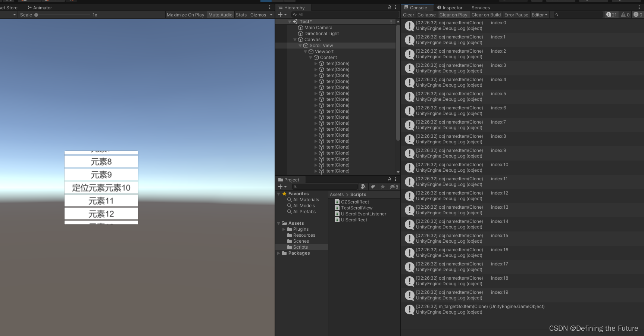Toggle Collapse in the Console toolbar
The image size is (644, 336).
tap(426, 15)
